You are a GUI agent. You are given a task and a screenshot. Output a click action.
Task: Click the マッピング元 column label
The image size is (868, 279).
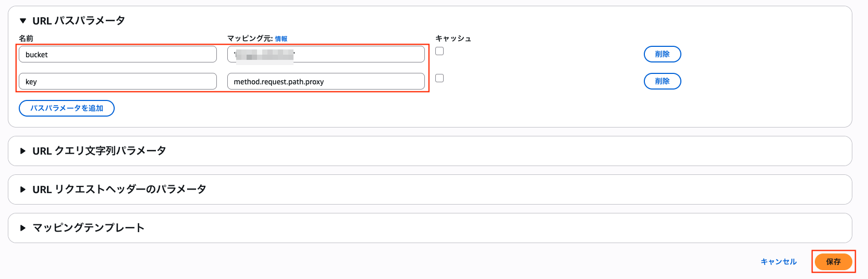[x=250, y=39]
